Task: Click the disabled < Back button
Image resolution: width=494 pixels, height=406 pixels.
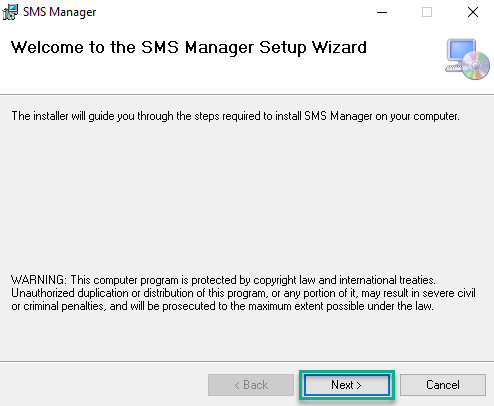Action: click(251, 385)
